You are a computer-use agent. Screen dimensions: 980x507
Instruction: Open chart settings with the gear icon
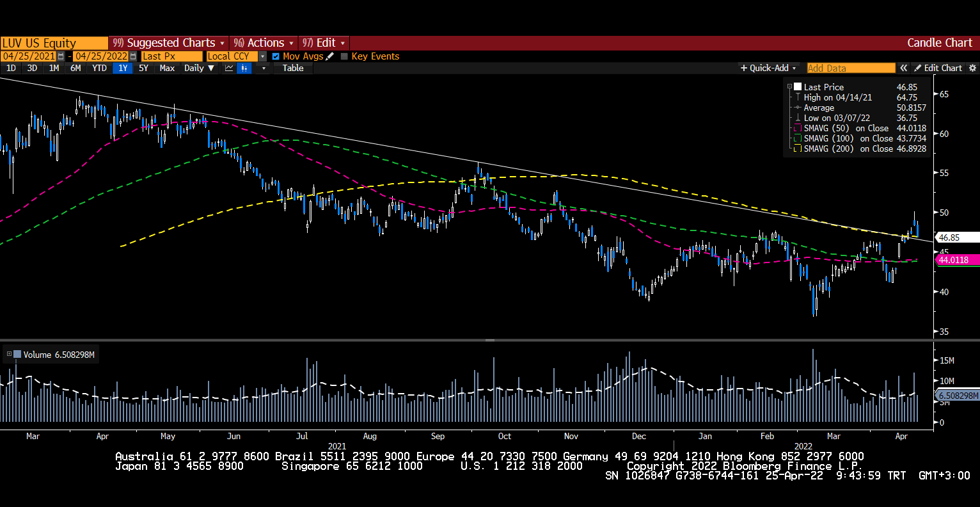(x=972, y=68)
